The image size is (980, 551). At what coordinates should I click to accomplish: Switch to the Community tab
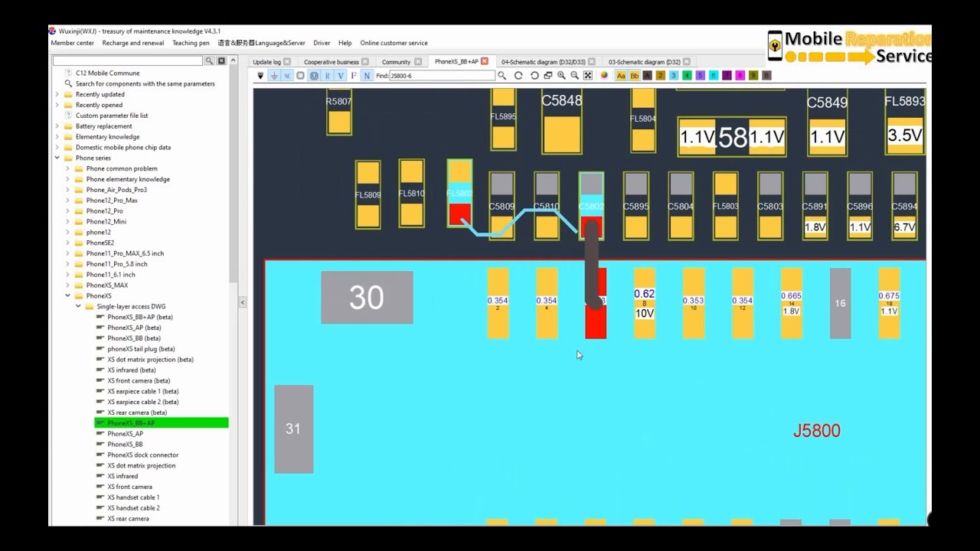pyautogui.click(x=397, y=62)
